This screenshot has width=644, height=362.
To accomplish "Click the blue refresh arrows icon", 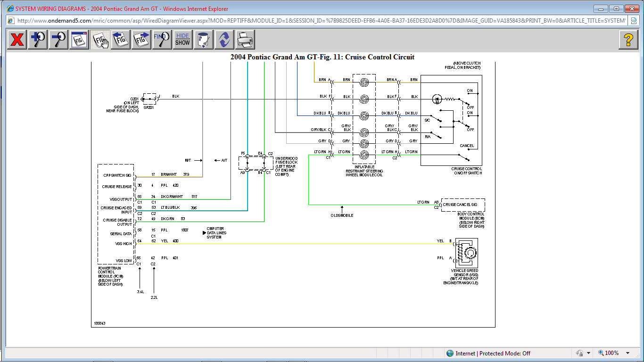I will point(224,40).
